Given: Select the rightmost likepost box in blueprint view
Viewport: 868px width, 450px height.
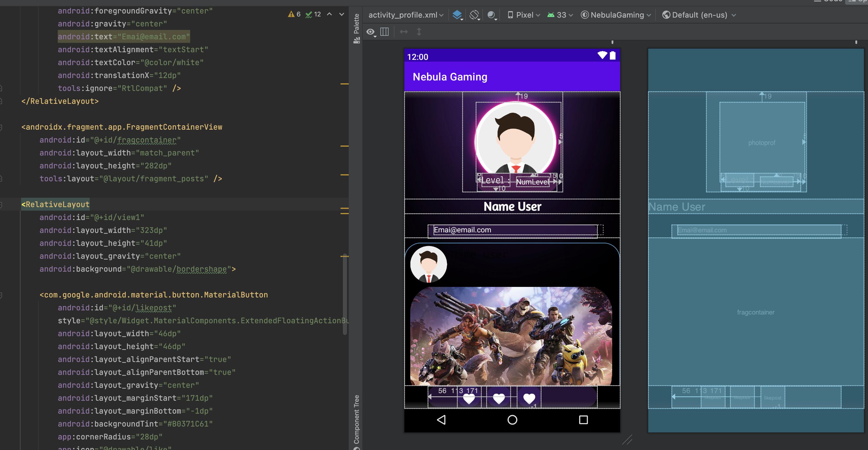Looking at the screenshot, I should pos(773,397).
